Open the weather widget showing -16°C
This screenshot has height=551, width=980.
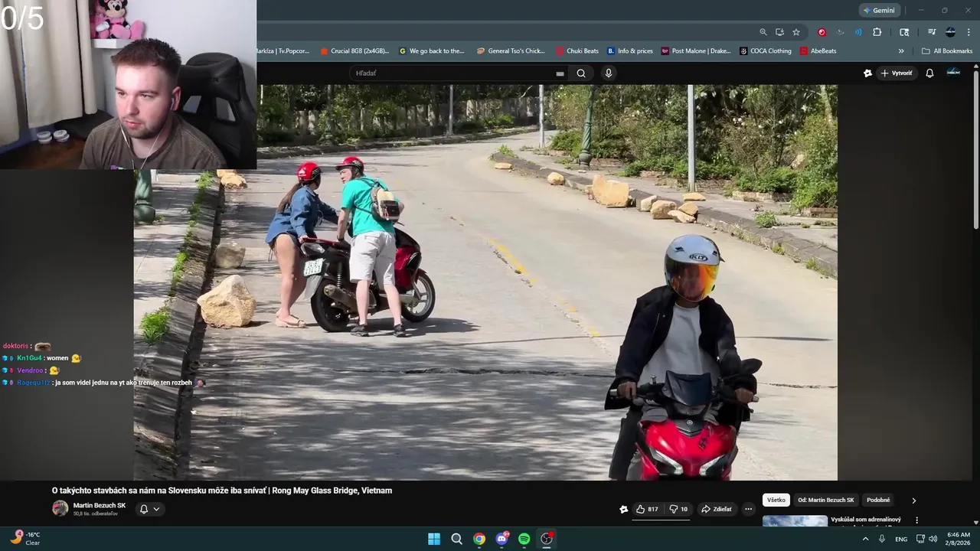pyautogui.click(x=25, y=538)
